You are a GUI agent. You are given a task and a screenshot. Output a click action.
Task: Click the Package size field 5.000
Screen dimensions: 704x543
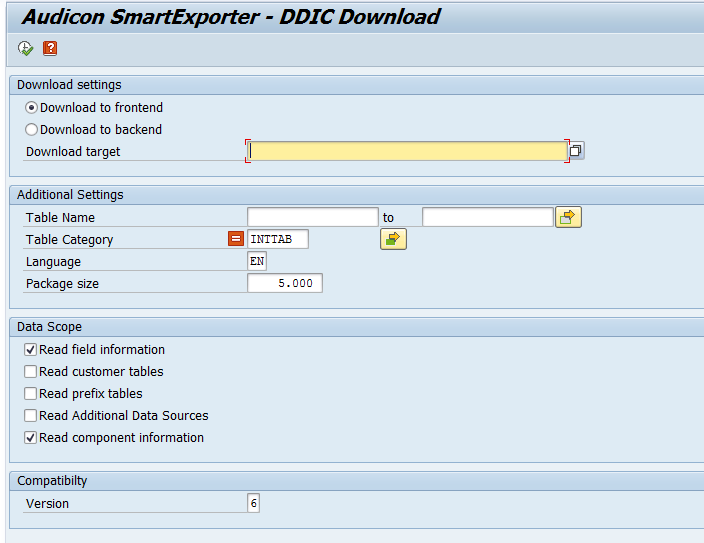coord(285,283)
